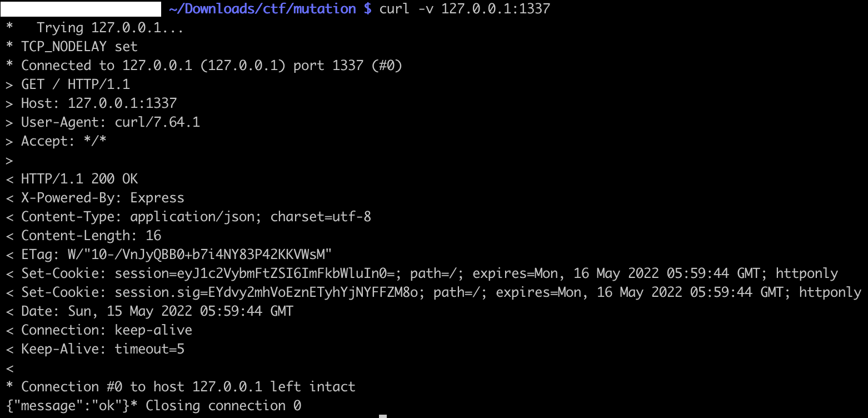The height and width of the screenshot is (418, 868).
Task: Click the terminal cursor at the bottom
Action: point(383,416)
